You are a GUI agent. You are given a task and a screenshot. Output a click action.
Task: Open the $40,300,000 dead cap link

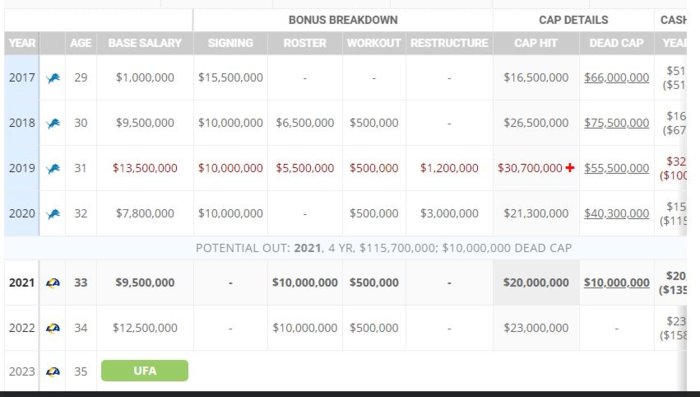(617, 213)
